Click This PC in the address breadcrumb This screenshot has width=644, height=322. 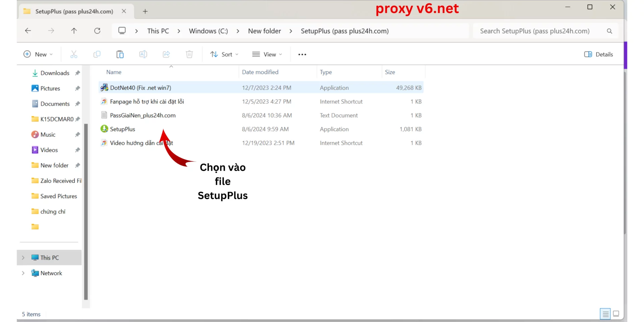click(158, 31)
